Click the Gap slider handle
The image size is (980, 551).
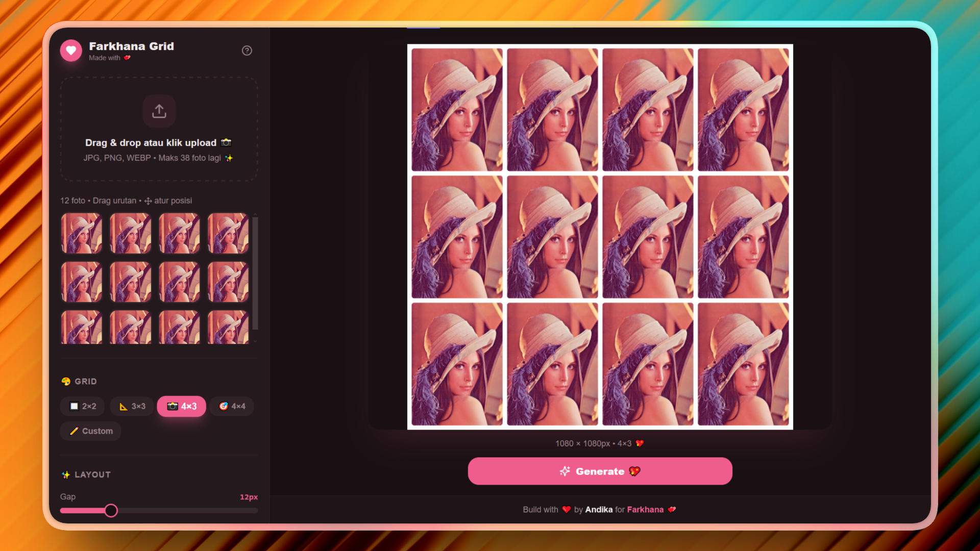[x=111, y=511]
